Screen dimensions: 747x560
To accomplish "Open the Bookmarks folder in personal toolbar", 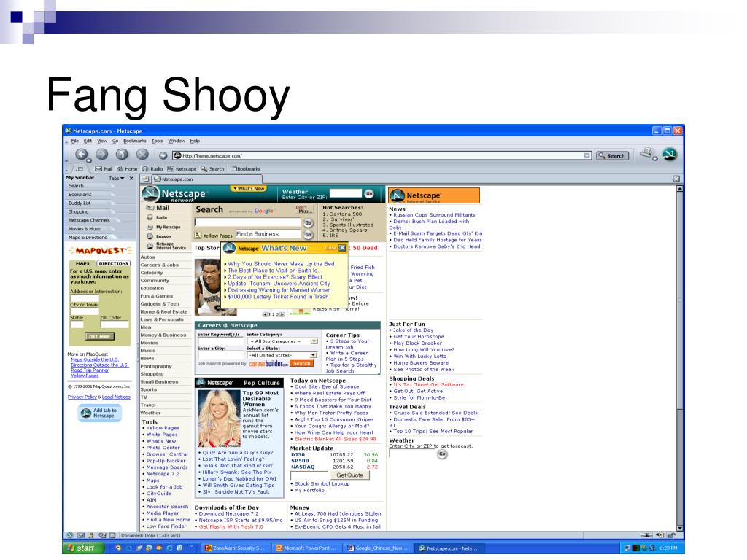I will [x=246, y=168].
